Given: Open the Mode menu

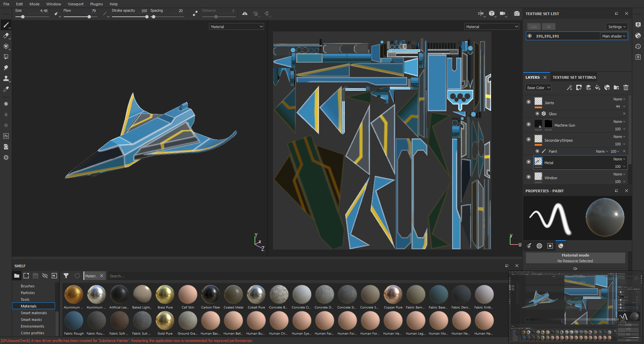Looking at the screenshot, I should 35,4.
